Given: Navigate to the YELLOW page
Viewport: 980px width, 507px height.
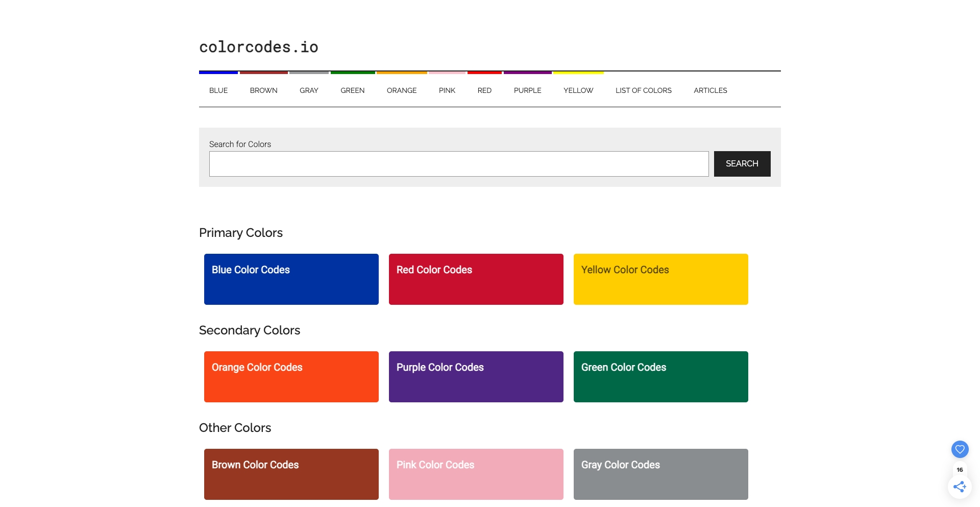Looking at the screenshot, I should (x=578, y=90).
